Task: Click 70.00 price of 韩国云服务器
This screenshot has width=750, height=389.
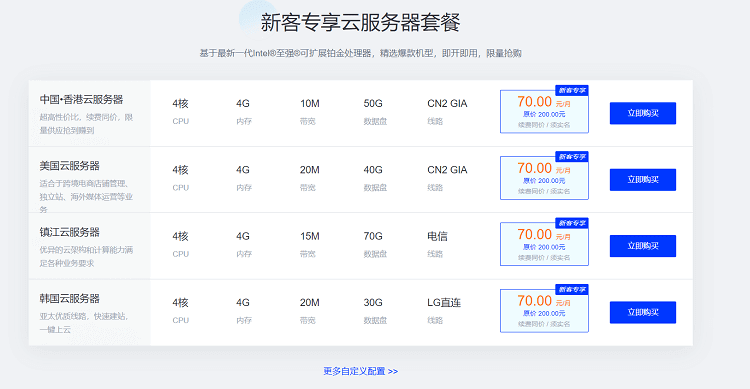Action: click(534, 301)
